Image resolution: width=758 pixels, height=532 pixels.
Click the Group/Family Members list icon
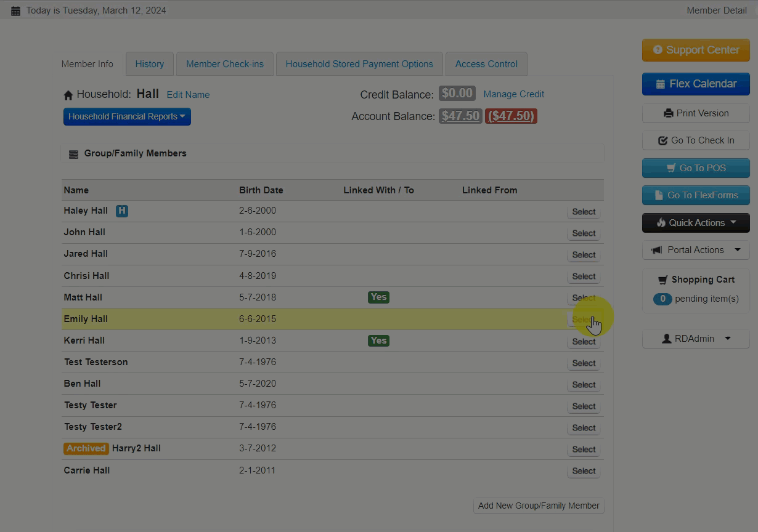click(73, 154)
